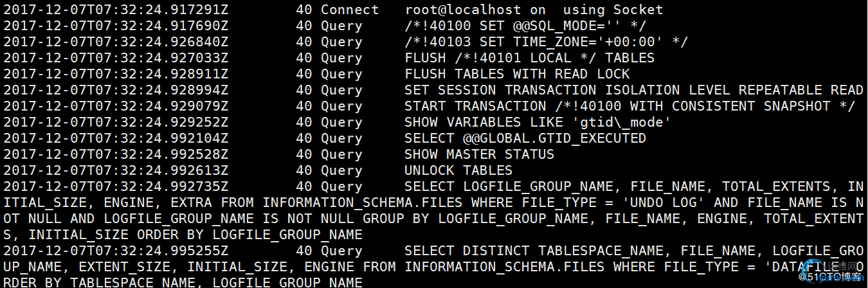This screenshot has height=288, width=868.
Task: Click the timestamp 2017-12-07T07:32:24.992528Z
Action: [x=116, y=154]
